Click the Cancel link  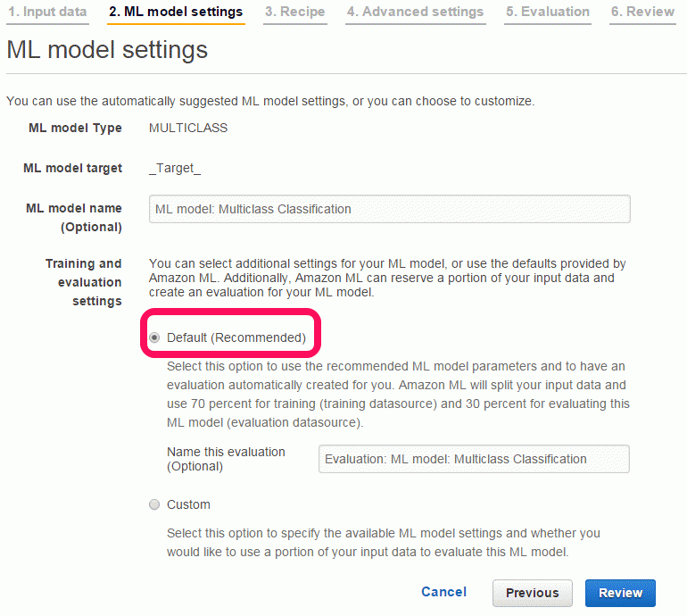(x=443, y=592)
